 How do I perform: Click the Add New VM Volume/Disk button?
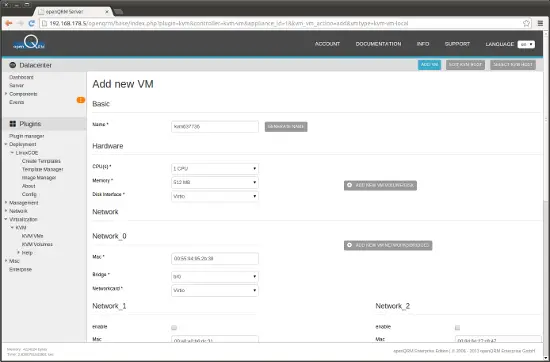point(380,185)
